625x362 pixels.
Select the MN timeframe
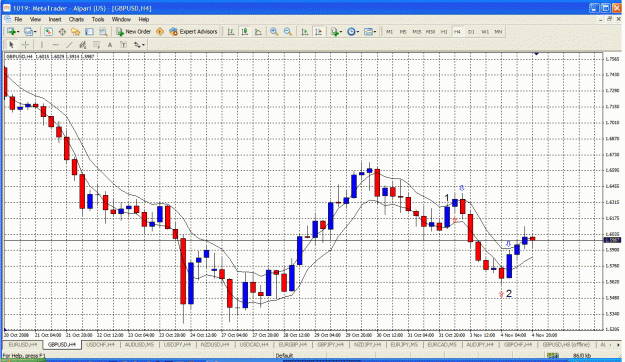point(498,31)
